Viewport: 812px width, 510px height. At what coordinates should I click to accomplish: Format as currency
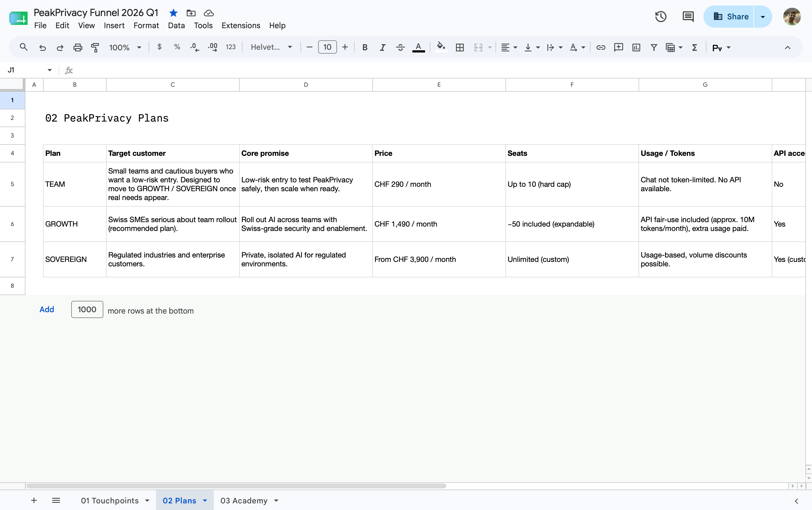(x=160, y=47)
